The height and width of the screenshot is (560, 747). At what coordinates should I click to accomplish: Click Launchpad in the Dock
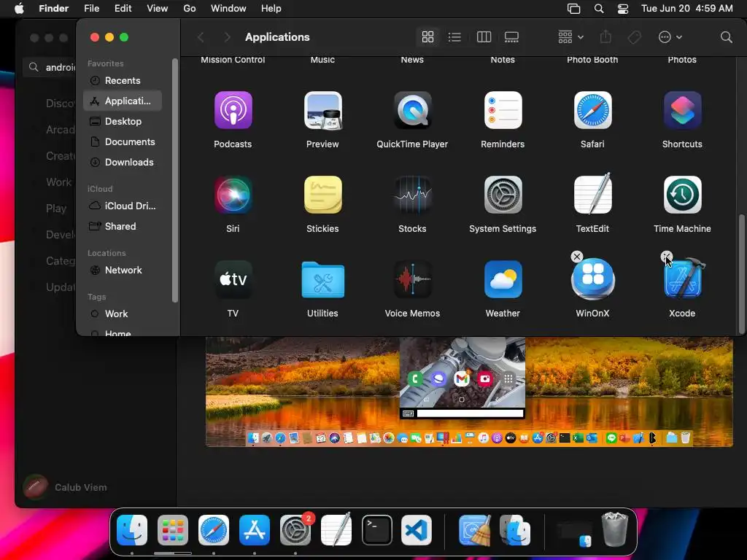coord(173,531)
